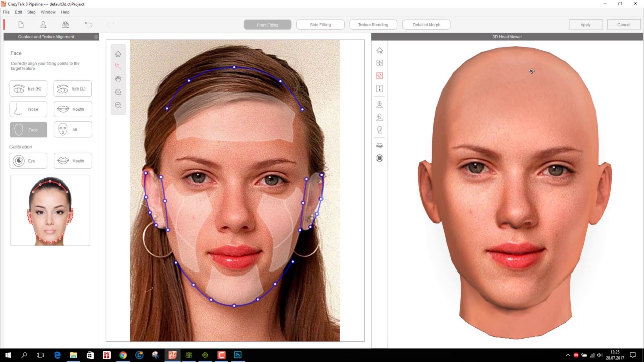The image size is (644, 362).
Task: Click the Apply button
Action: 585,25
